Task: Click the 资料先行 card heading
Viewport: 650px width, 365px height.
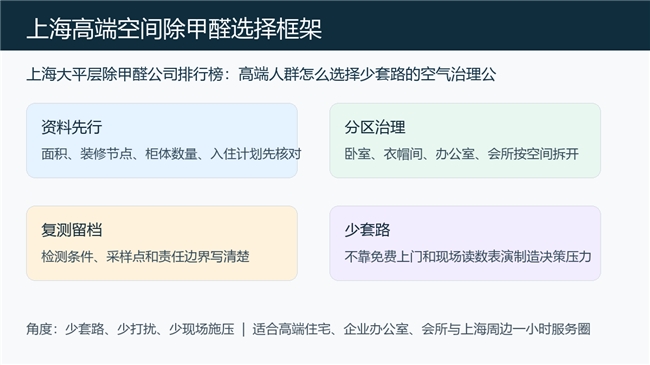Action: point(72,127)
